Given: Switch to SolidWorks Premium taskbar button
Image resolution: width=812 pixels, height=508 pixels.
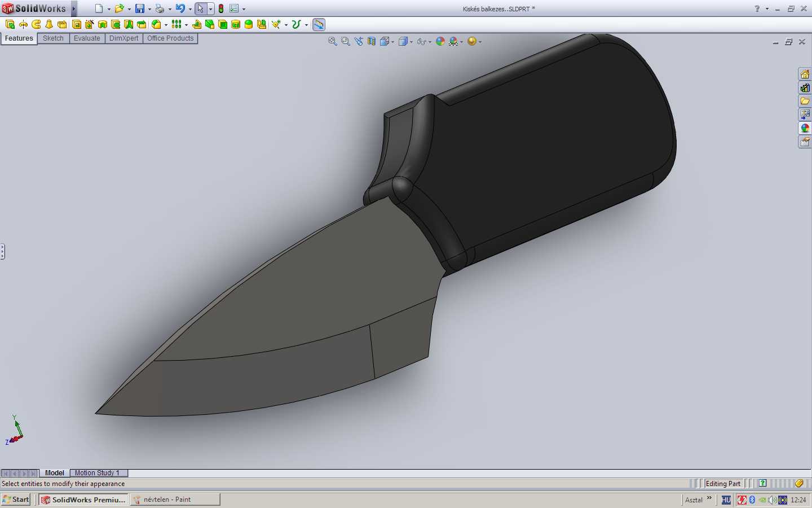Looking at the screenshot, I should point(83,500).
